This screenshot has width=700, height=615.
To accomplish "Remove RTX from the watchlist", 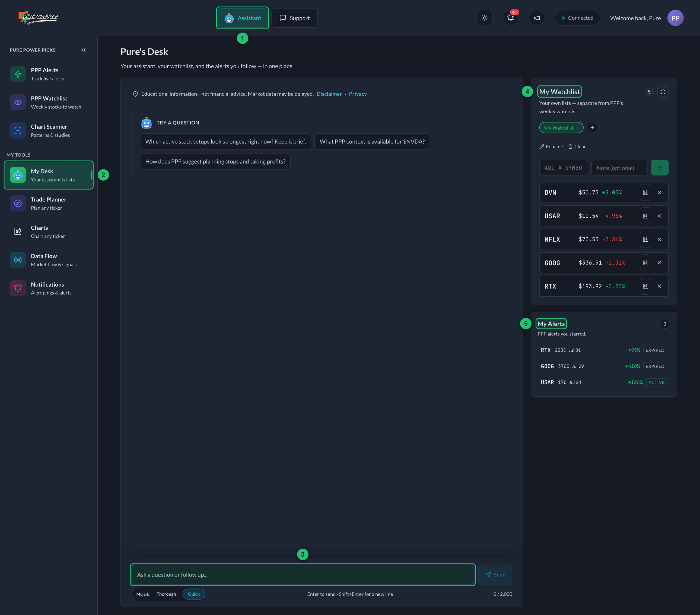I will coord(659,286).
